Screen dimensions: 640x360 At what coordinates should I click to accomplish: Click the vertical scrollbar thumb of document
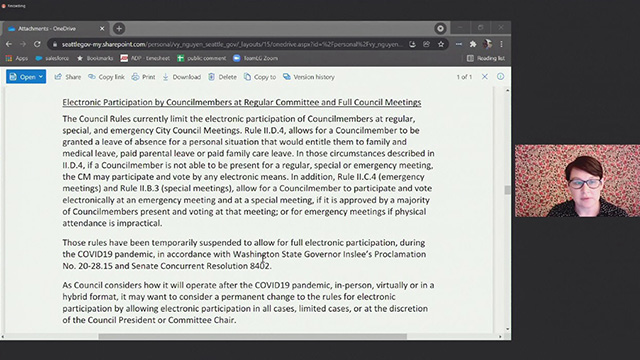click(507, 190)
